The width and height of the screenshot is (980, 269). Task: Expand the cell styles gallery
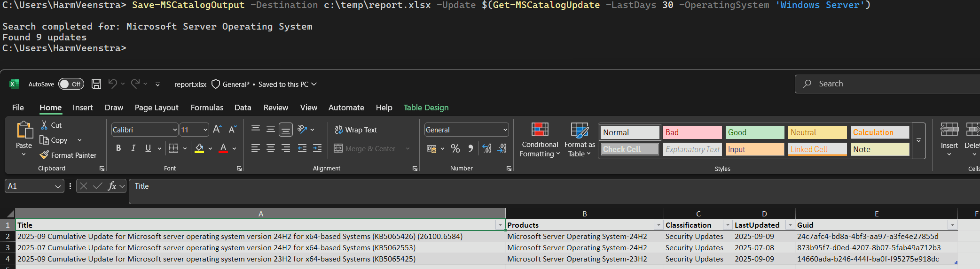tap(918, 141)
